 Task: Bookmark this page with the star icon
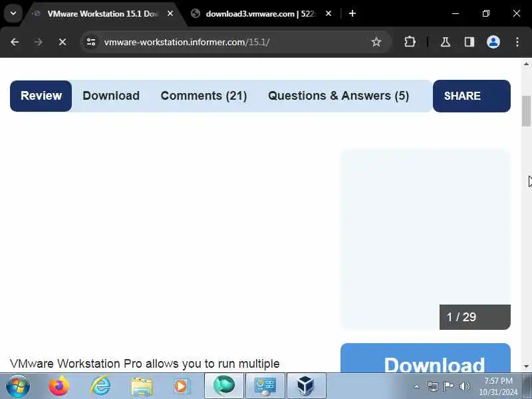376,42
